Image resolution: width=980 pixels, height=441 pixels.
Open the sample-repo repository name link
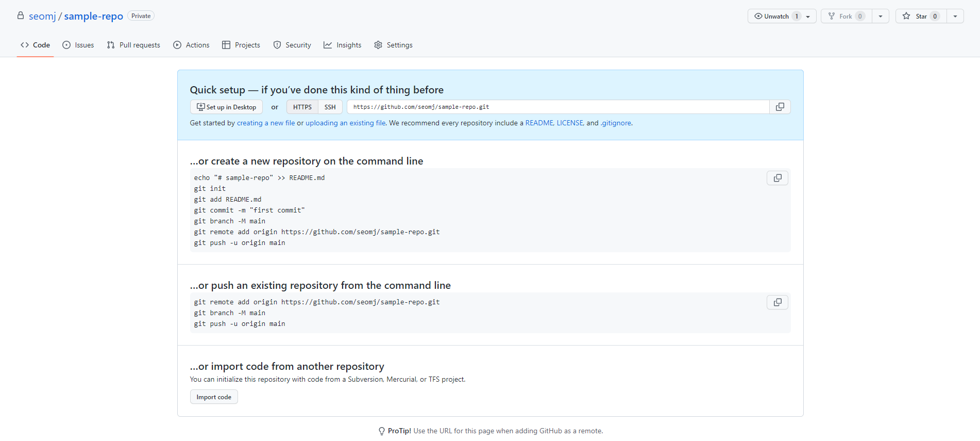point(94,16)
